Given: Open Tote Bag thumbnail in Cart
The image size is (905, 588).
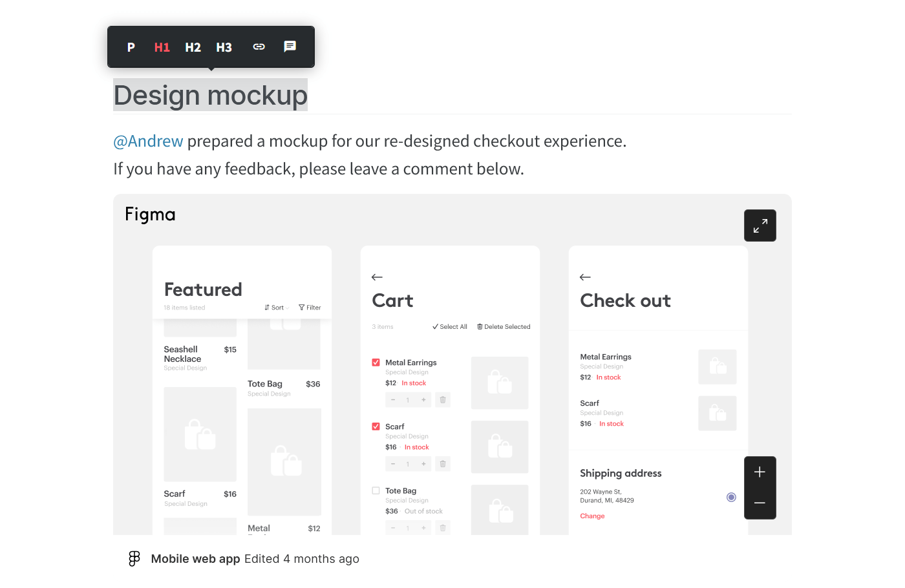Looking at the screenshot, I should [500, 510].
